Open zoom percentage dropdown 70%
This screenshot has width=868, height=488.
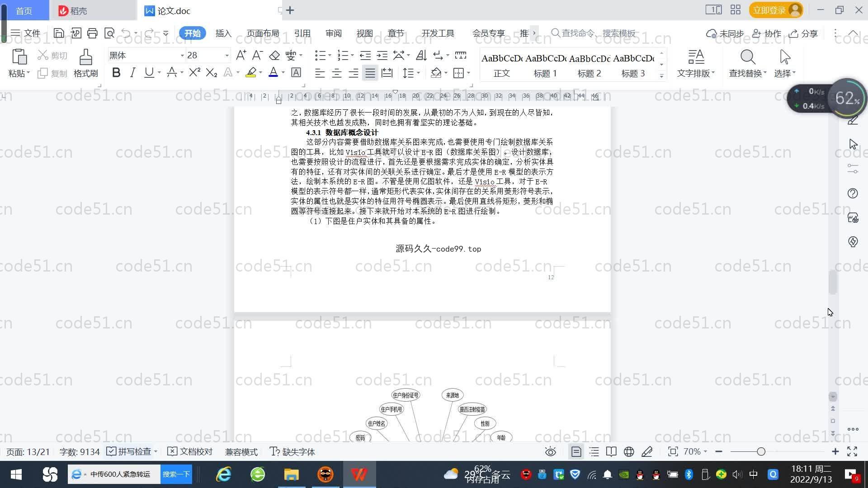pyautogui.click(x=695, y=451)
